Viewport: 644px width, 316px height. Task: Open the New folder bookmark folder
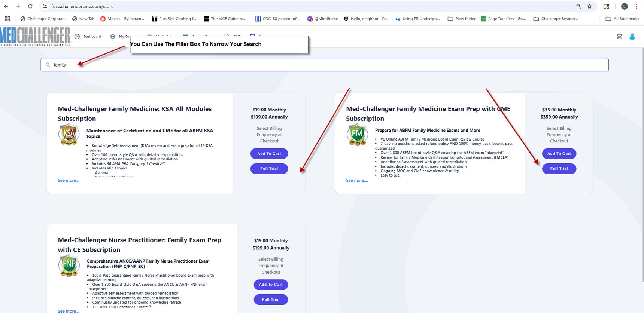pos(462,19)
